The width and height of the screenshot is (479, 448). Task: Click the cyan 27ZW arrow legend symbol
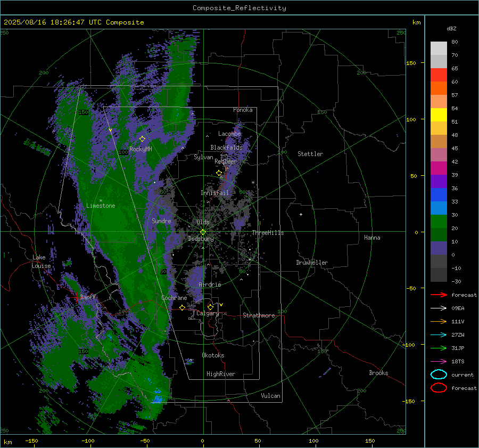point(439,335)
